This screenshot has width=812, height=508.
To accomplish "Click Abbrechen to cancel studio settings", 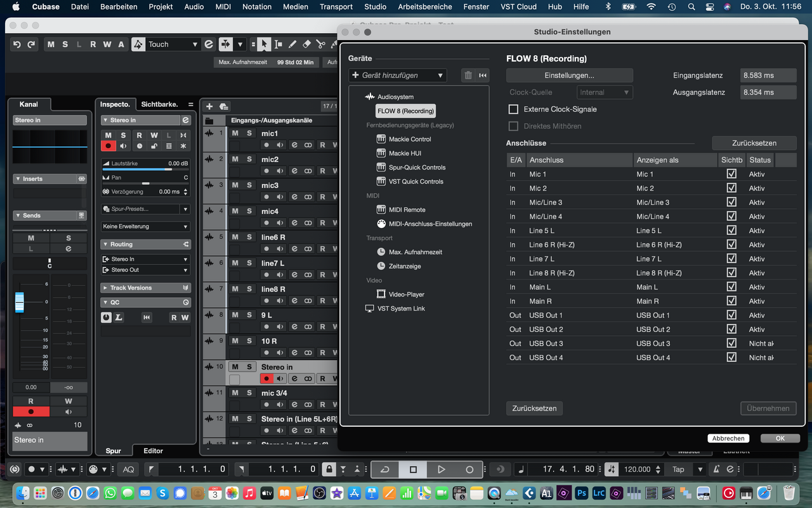I will (728, 438).
